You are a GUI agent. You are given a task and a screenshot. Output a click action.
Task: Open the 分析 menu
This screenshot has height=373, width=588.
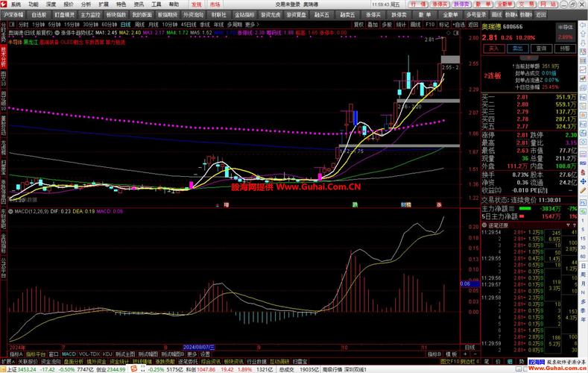[86, 4]
